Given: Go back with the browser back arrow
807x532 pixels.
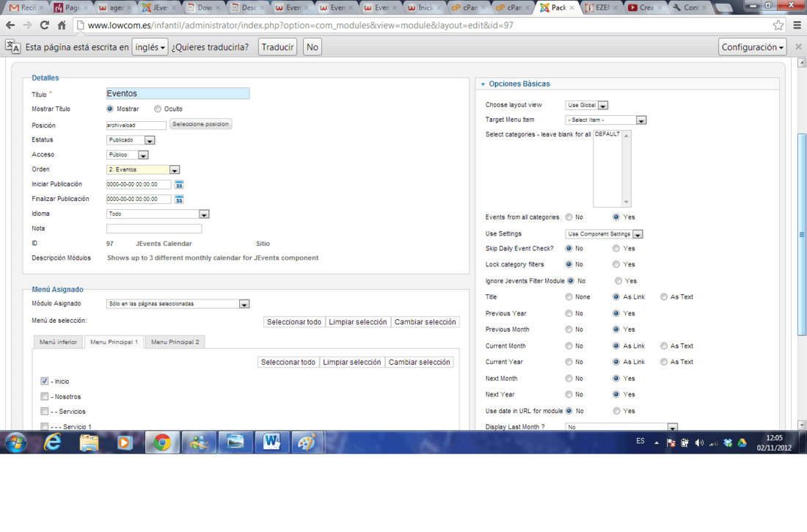Looking at the screenshot, I should [10, 25].
